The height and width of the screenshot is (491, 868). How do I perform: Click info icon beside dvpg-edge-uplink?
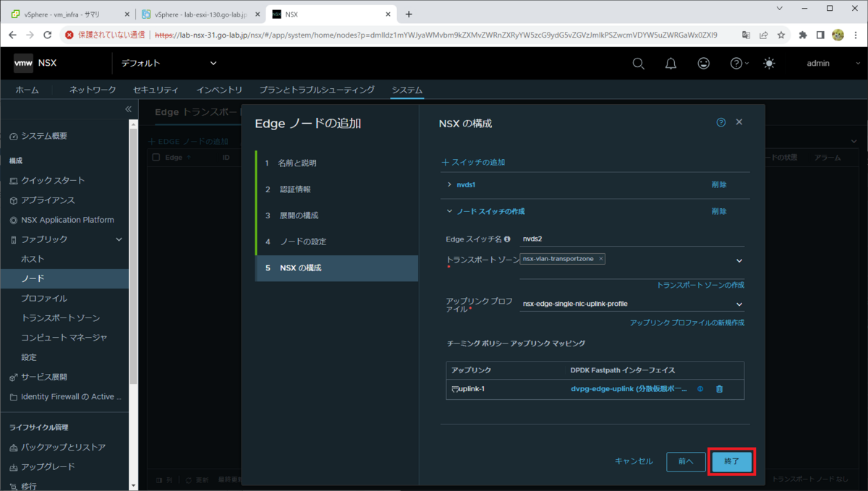(700, 389)
